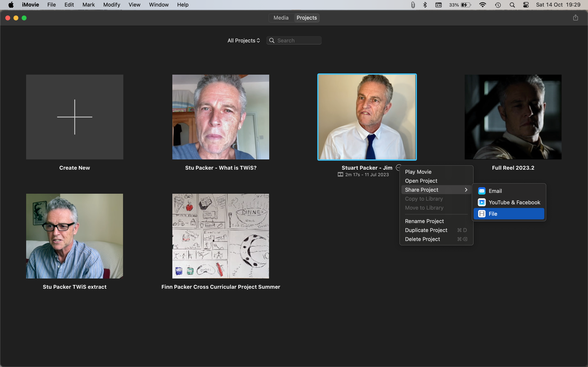Choose Duplicate Project from the context menu
588x367 pixels.
(426, 230)
